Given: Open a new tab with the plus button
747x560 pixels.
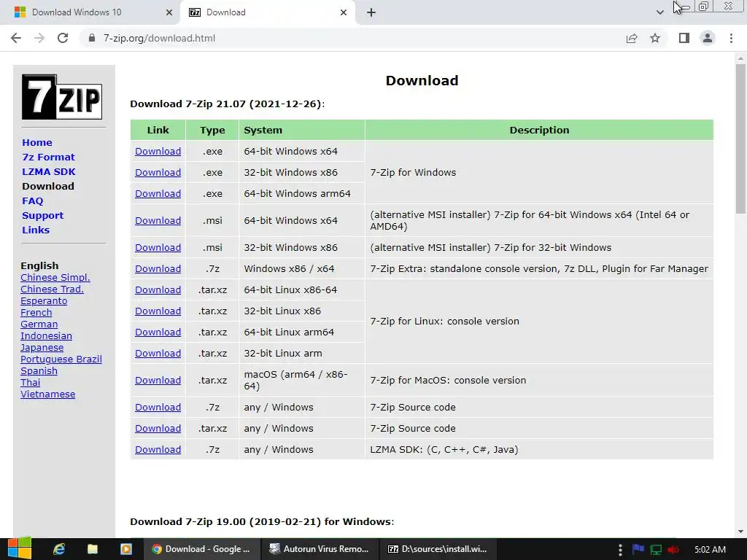Looking at the screenshot, I should (x=371, y=12).
